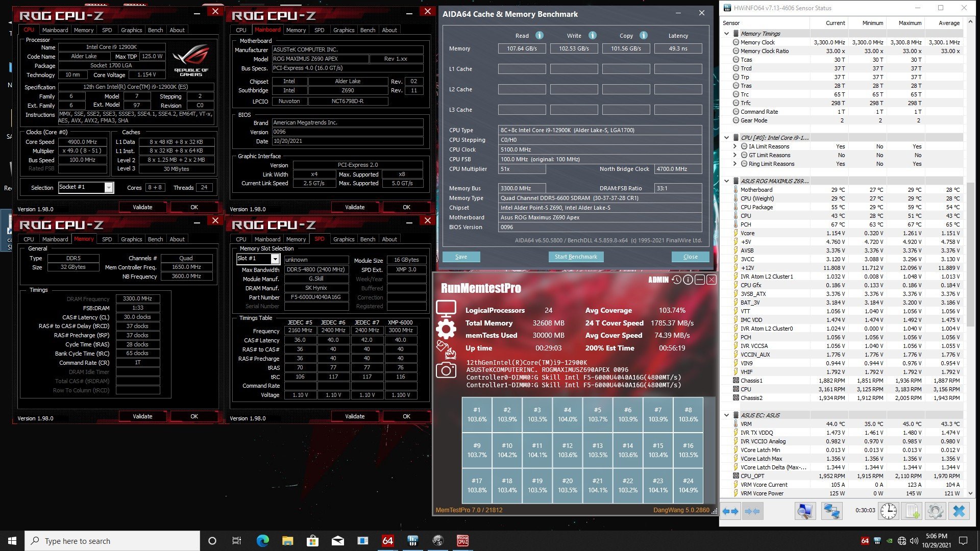Click HWiNFO logging sheet icon
Viewport: 980px width, 551px height.
tap(912, 511)
